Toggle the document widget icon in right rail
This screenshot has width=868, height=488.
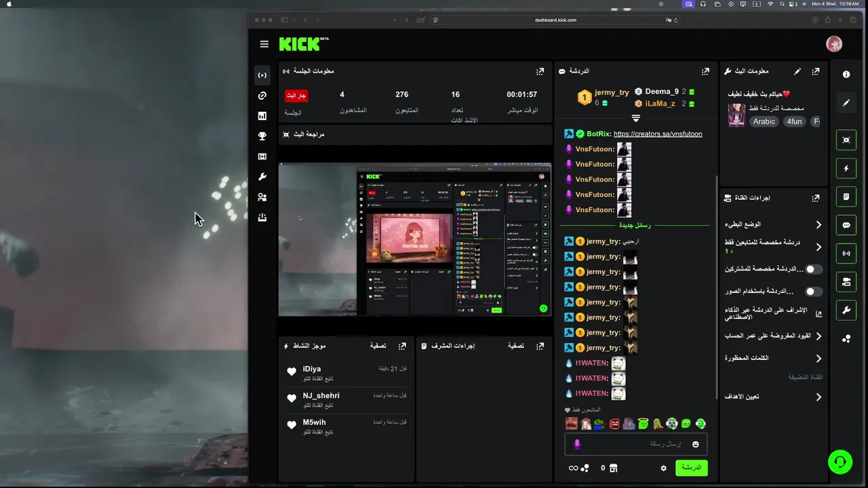(846, 197)
